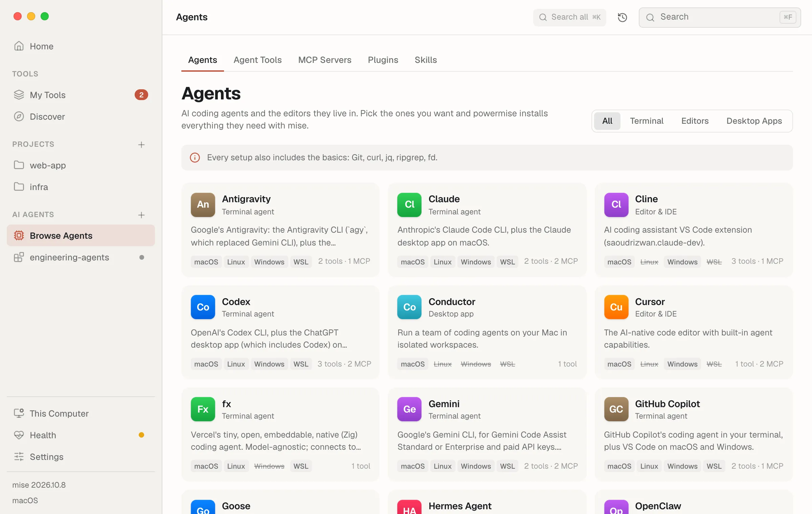Open the web-app project

(x=81, y=165)
